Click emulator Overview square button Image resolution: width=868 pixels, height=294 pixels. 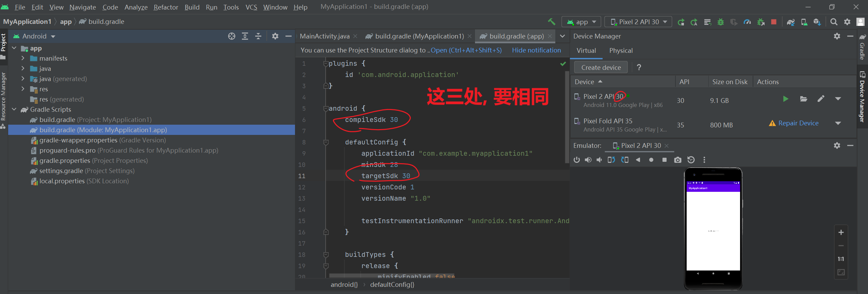pos(665,160)
